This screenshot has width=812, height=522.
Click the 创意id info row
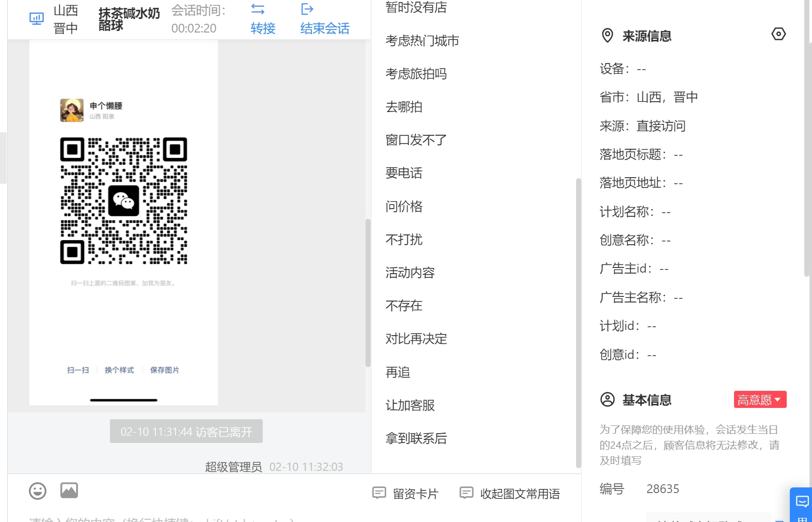click(x=628, y=355)
